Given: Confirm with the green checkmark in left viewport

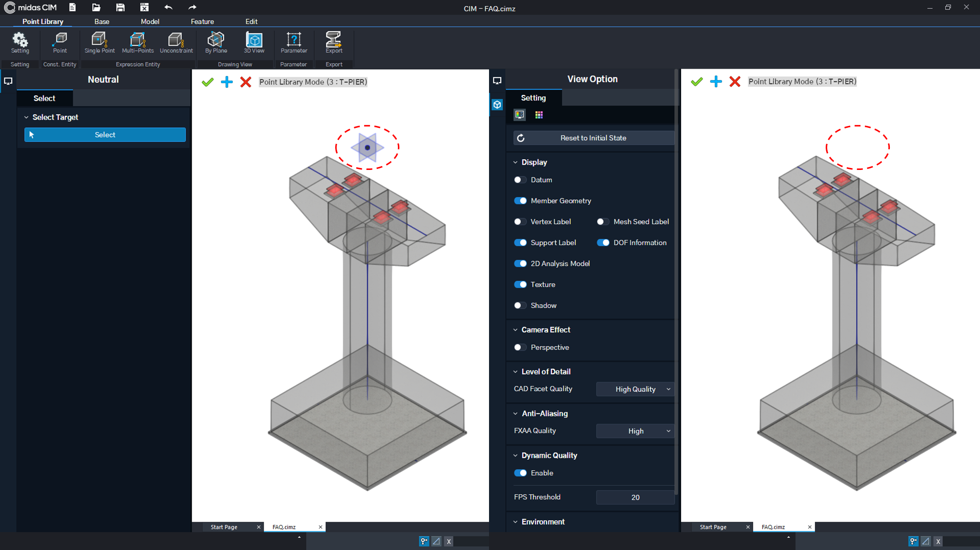Looking at the screenshot, I should tap(208, 82).
